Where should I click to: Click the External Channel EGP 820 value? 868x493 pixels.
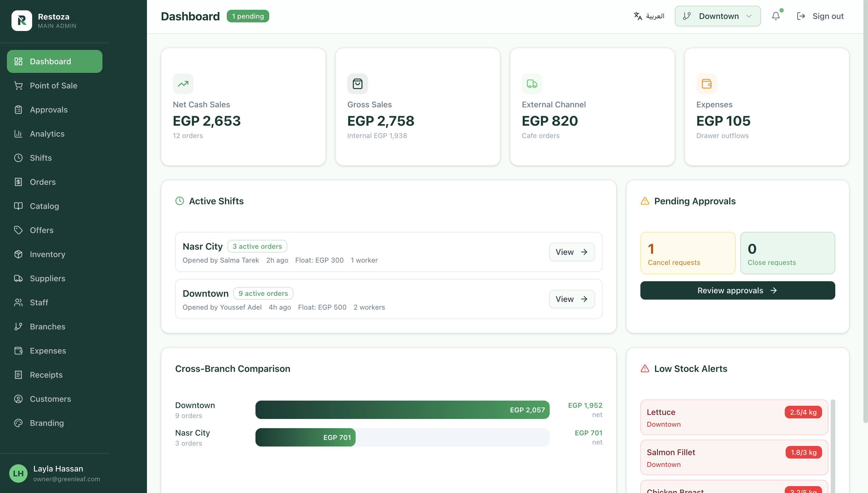[x=550, y=121]
